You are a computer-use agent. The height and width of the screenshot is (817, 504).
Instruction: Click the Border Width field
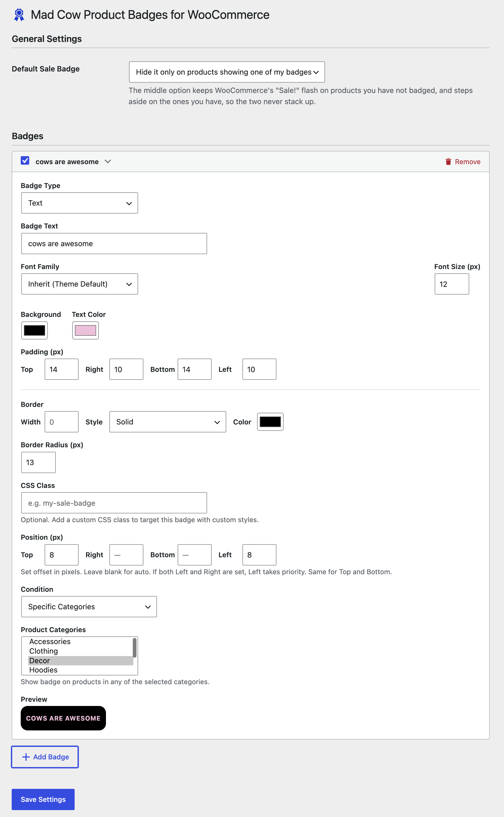62,422
